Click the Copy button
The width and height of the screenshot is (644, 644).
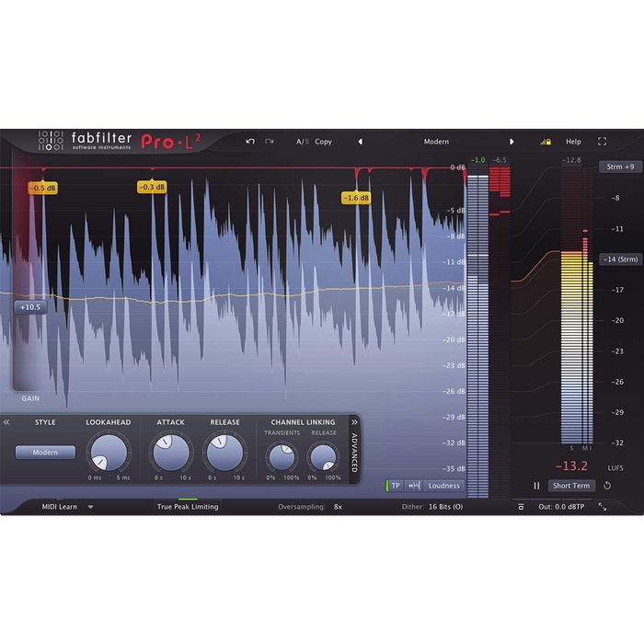[323, 142]
